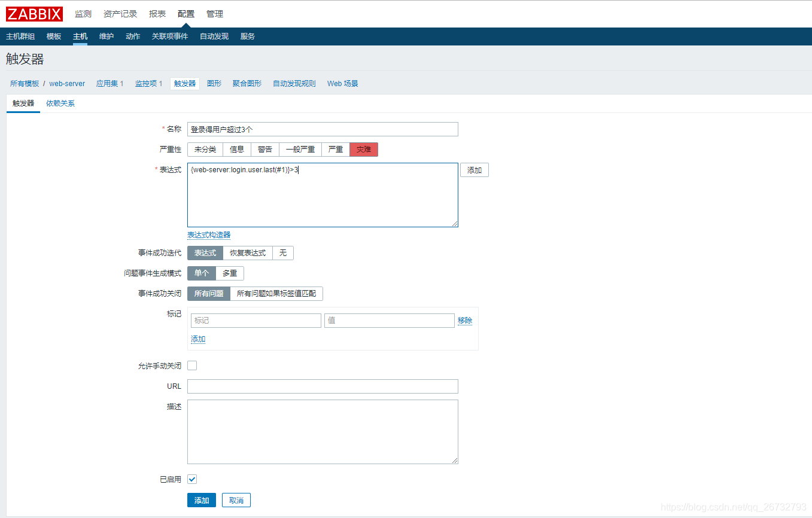
Task: Enable 允许手动关闭 checkbox
Action: [x=192, y=365]
